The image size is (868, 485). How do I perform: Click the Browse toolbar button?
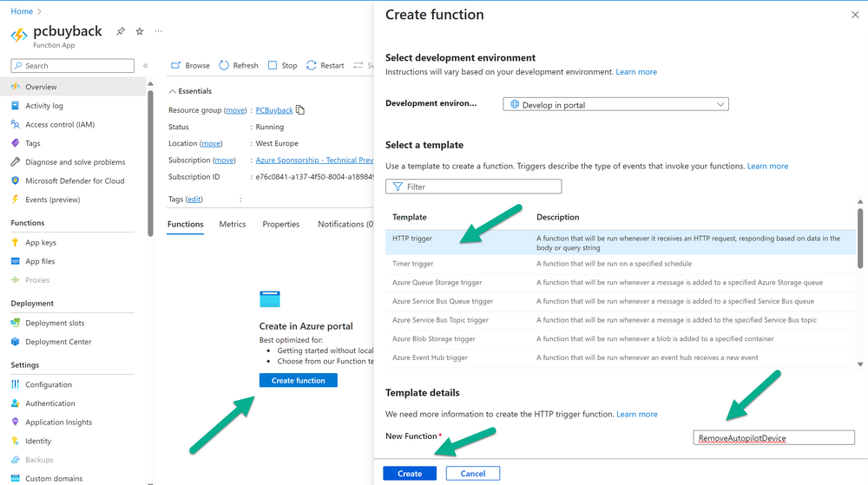[x=190, y=65]
